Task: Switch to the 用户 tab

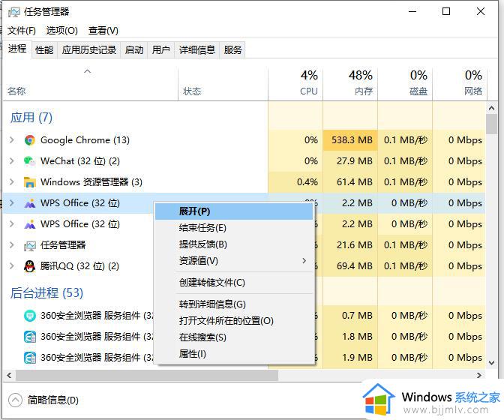Action: tap(161, 50)
